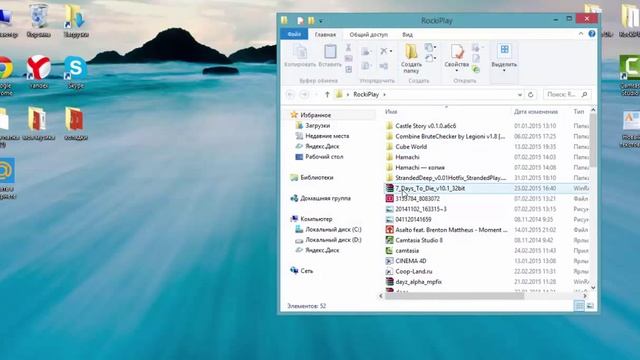Open the Select (Выделить) dropdown
640x360 pixels.
[x=504, y=57]
